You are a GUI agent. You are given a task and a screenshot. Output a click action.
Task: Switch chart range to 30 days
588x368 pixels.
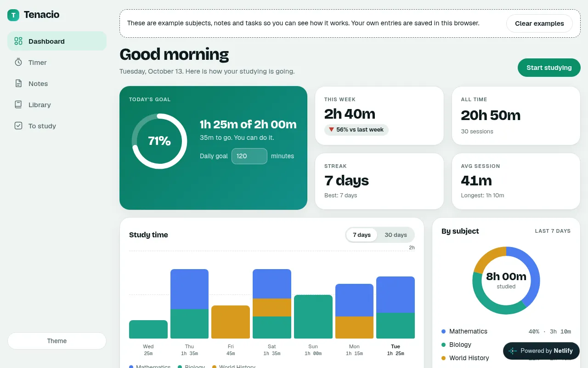396,235
